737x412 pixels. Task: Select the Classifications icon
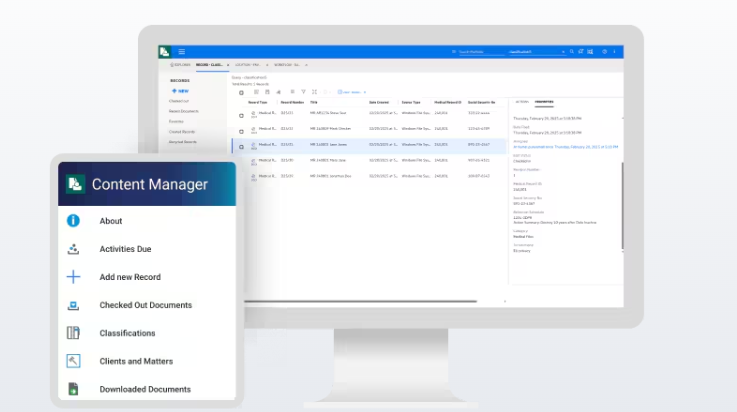click(x=73, y=333)
